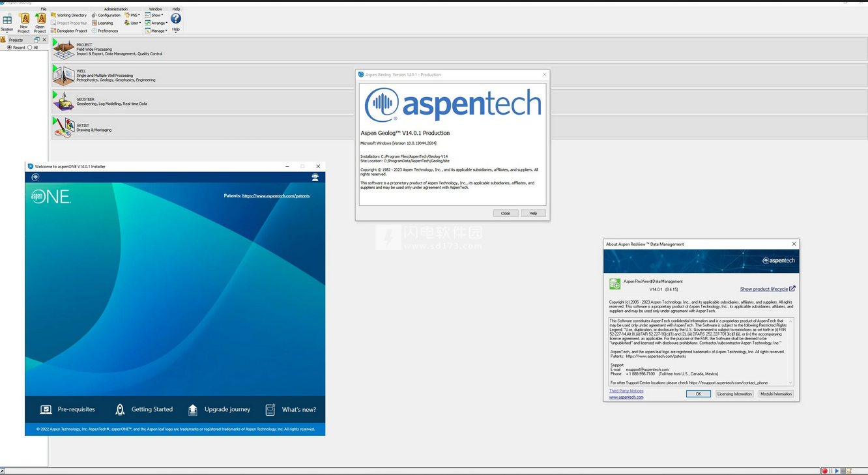Click the aspenONE logo in installer
This screenshot has height=475, width=868.
tap(51, 196)
